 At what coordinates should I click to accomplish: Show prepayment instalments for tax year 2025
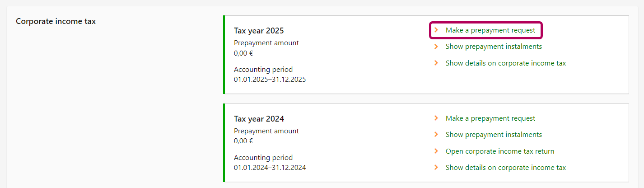point(493,47)
